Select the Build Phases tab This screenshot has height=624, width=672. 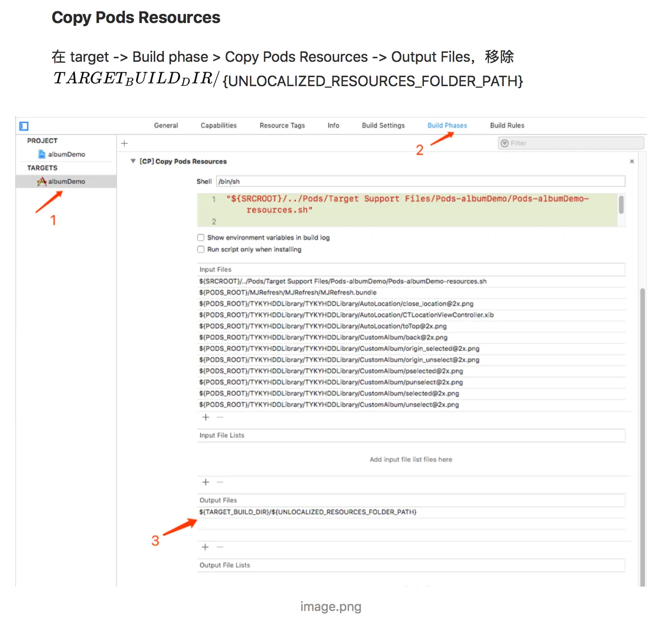click(447, 125)
